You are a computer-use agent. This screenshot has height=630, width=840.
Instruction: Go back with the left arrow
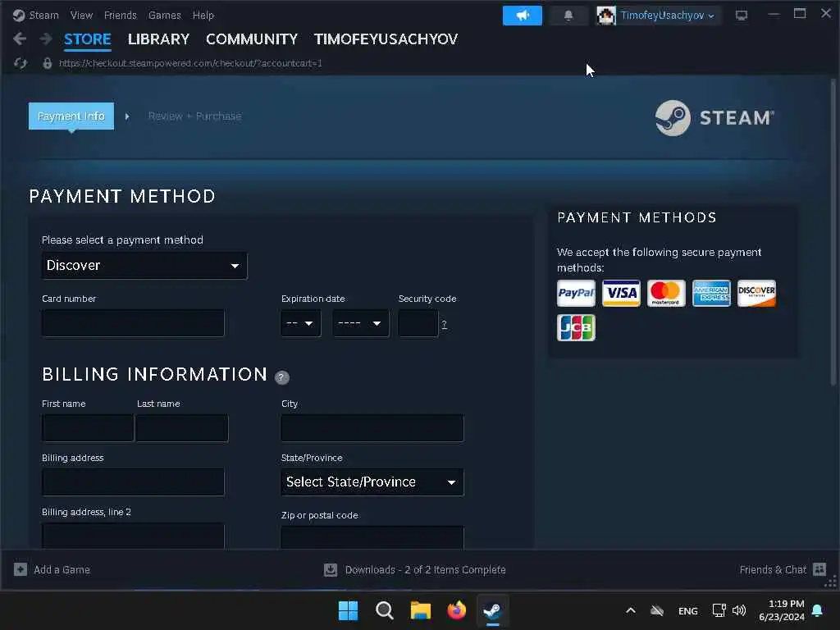pyautogui.click(x=20, y=39)
